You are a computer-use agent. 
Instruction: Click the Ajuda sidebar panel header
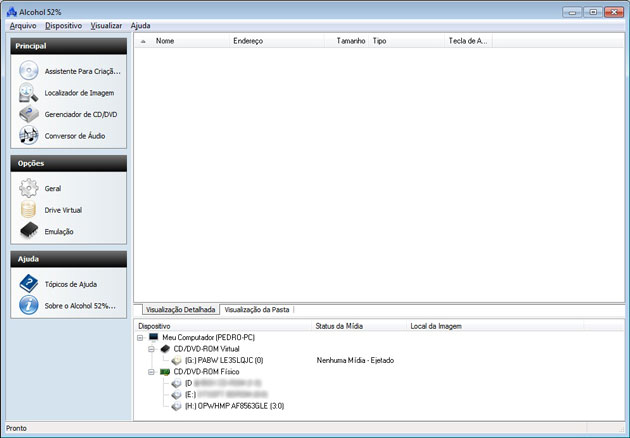click(x=69, y=259)
